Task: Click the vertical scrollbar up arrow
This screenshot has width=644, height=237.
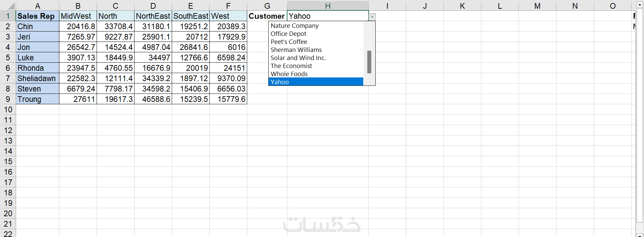Action: click(x=640, y=5)
